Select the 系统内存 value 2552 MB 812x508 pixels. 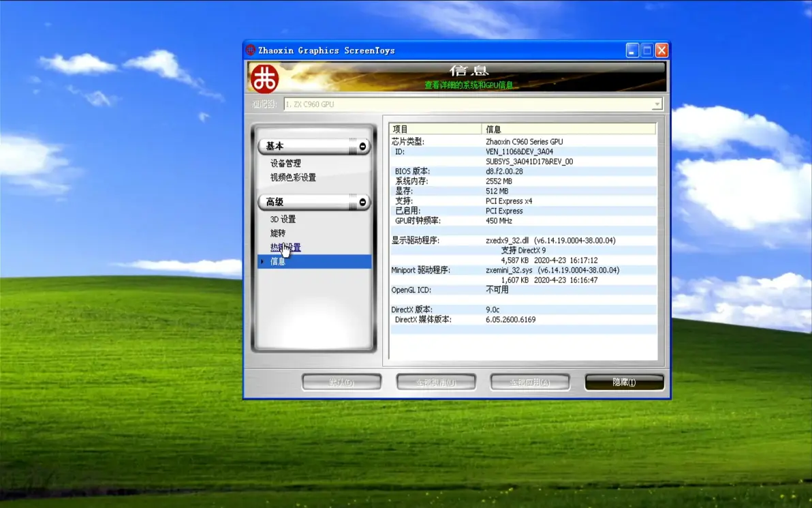(x=499, y=181)
